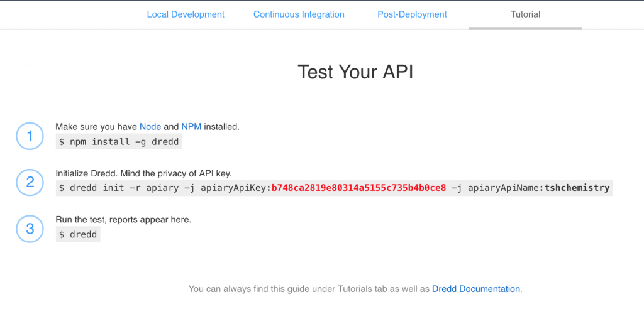Image resolution: width=644 pixels, height=319 pixels.
Task: Follow the NPM link
Action: point(191,127)
